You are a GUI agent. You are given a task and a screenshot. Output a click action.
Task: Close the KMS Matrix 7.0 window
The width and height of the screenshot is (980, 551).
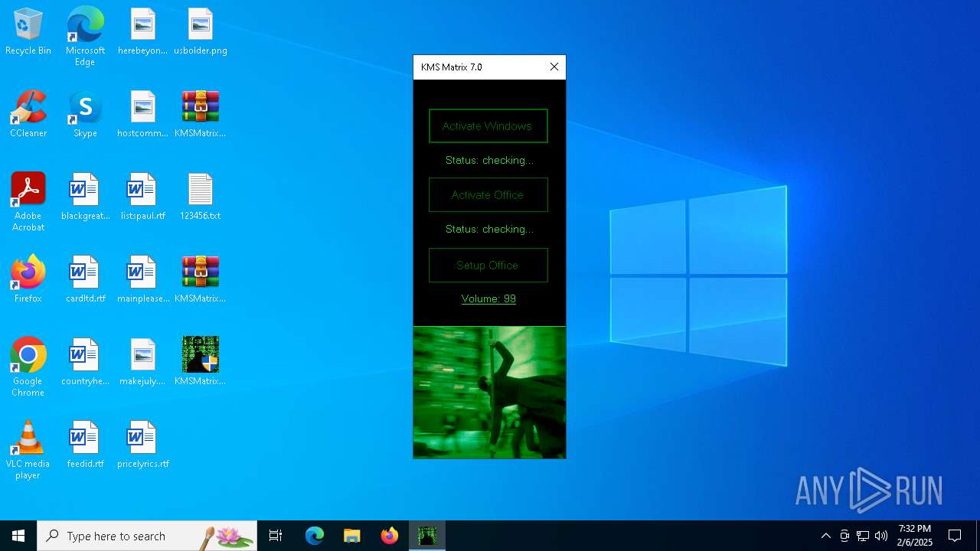click(554, 67)
